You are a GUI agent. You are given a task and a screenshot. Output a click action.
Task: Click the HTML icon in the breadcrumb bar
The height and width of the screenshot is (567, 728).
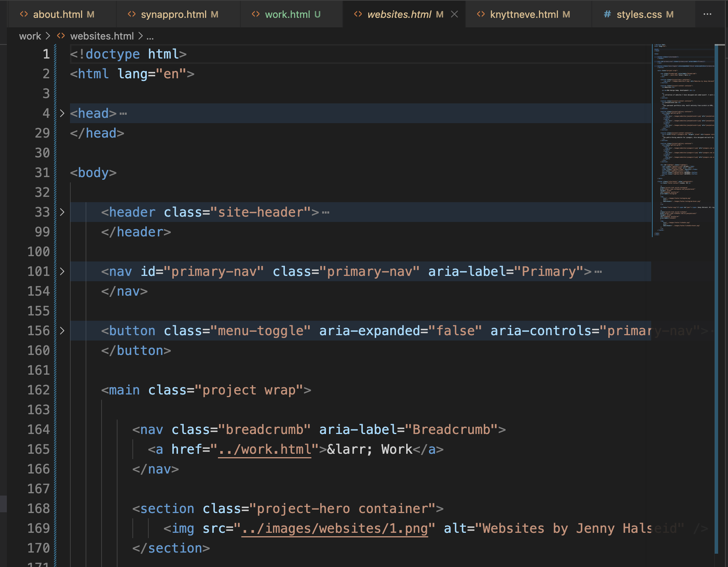point(61,36)
